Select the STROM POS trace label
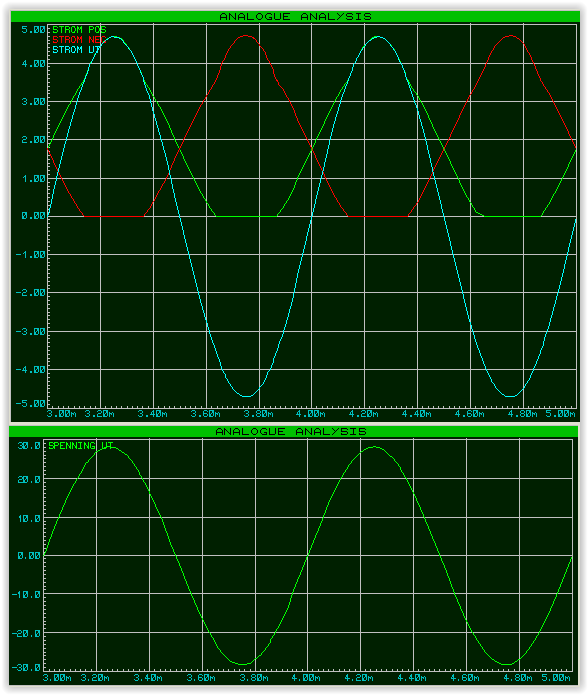The height and width of the screenshot is (695, 588). (79, 30)
